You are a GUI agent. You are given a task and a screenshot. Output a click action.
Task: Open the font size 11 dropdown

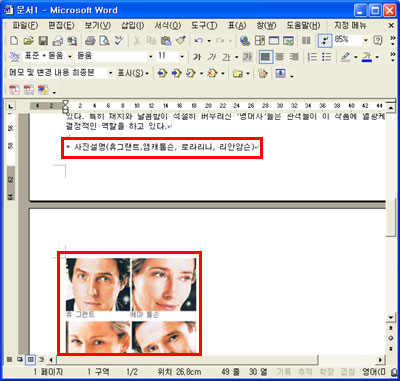(x=182, y=57)
